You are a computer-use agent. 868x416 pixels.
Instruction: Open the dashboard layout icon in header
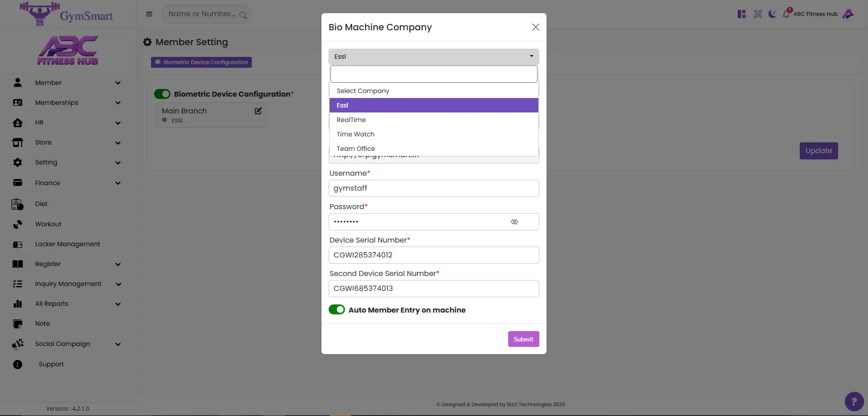click(x=741, y=14)
